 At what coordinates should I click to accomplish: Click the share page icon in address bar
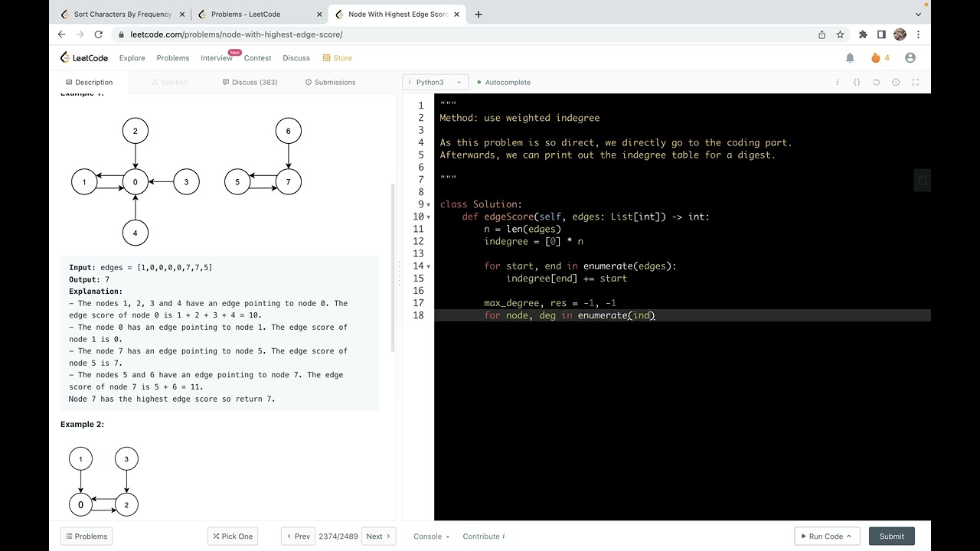pos(822,34)
